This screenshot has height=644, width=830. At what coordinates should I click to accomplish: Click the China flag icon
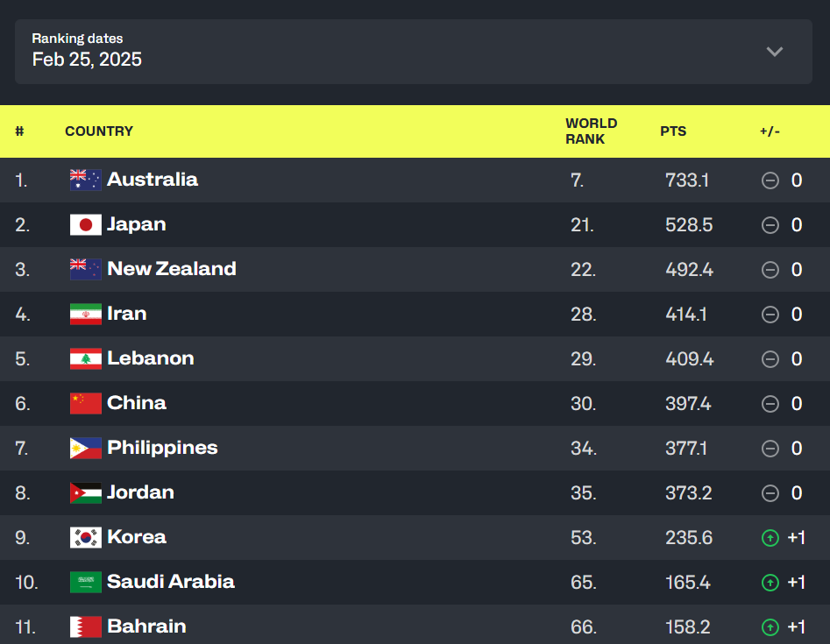(86, 404)
